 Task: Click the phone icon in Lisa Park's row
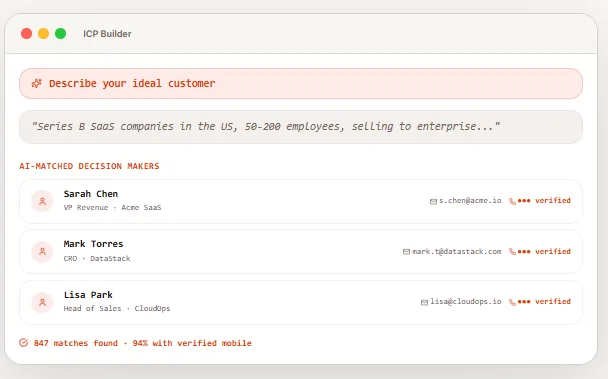[x=512, y=302]
